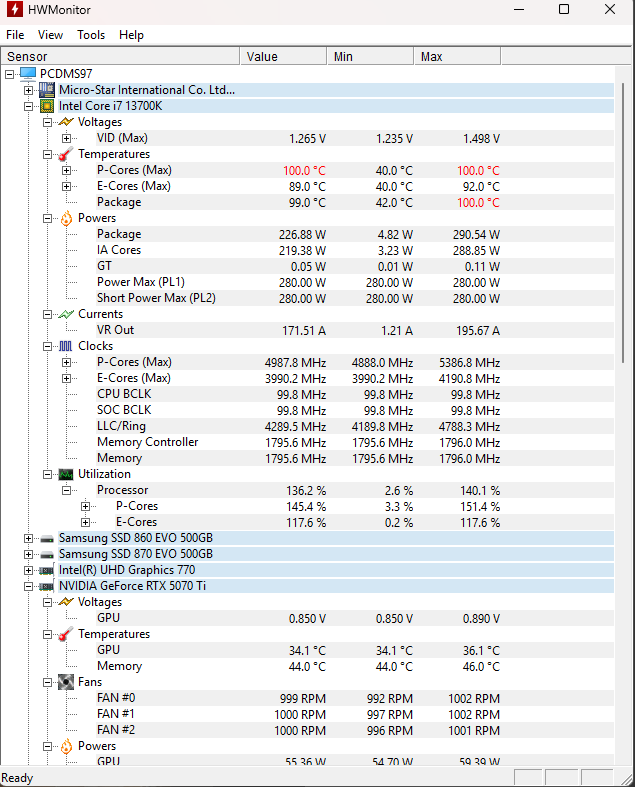This screenshot has height=787, width=635.
Task: Collapse the GPU Fans section
Action: 47,682
